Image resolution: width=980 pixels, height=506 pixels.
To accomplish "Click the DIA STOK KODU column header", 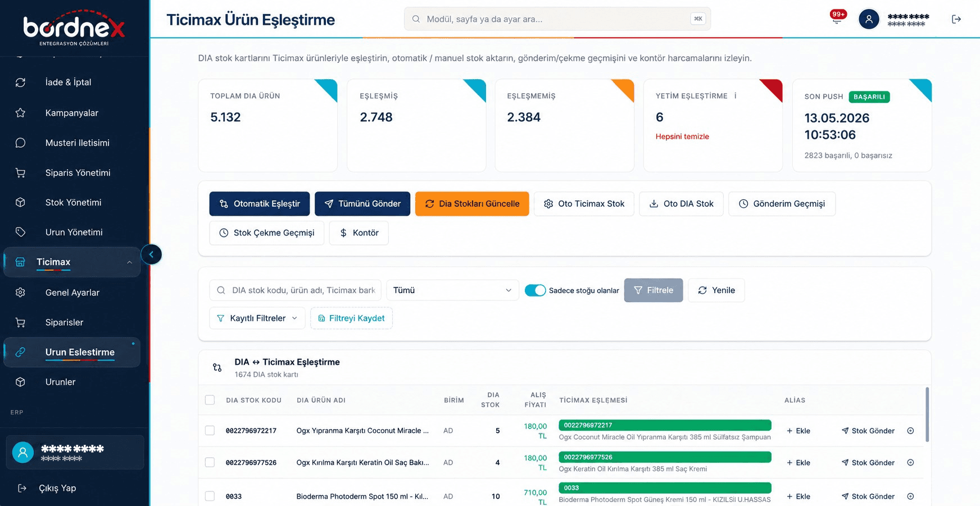I will click(x=253, y=400).
